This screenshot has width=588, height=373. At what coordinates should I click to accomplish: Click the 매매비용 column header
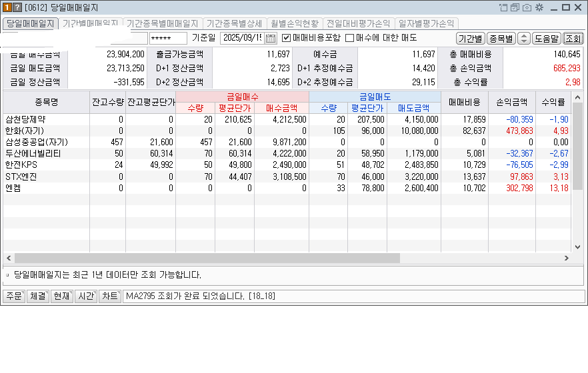click(x=465, y=102)
